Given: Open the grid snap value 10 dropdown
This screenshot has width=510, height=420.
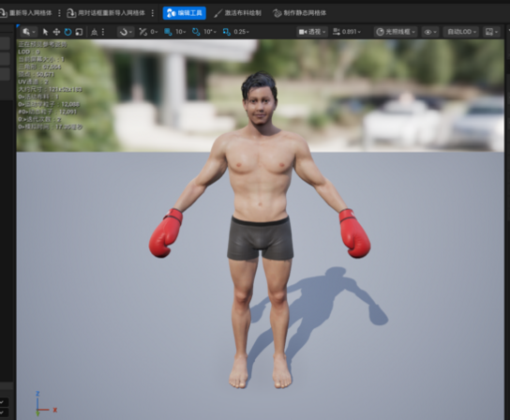Looking at the screenshot, I should point(181,32).
